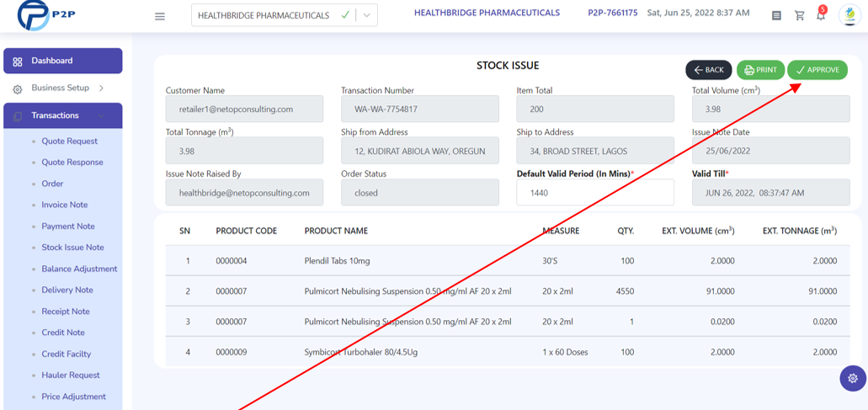Open the list view icon in header

point(777,16)
